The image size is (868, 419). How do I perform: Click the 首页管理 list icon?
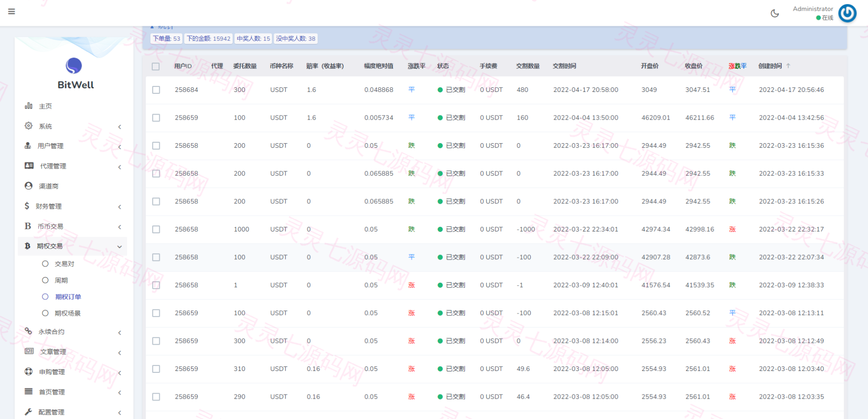click(29, 391)
